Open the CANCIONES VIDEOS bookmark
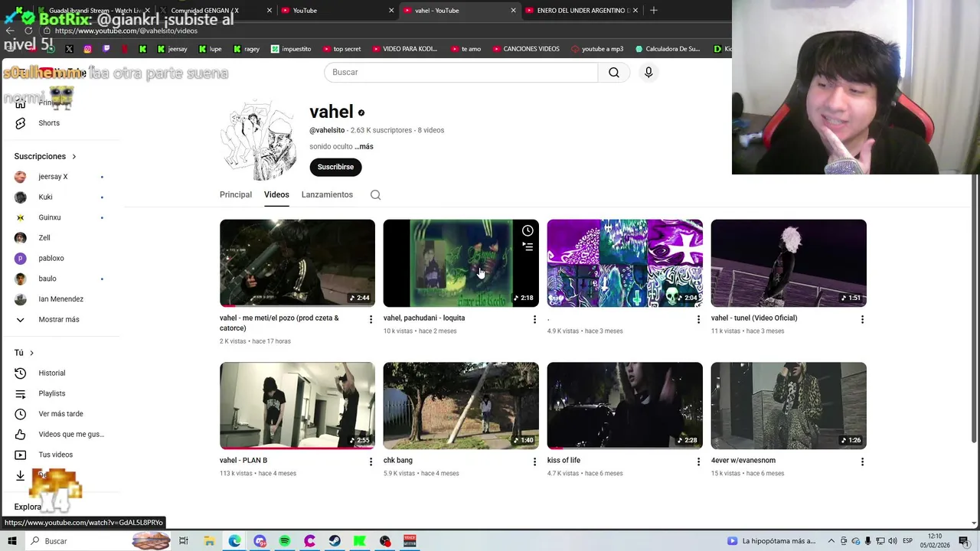The height and width of the screenshot is (551, 980). point(524,49)
